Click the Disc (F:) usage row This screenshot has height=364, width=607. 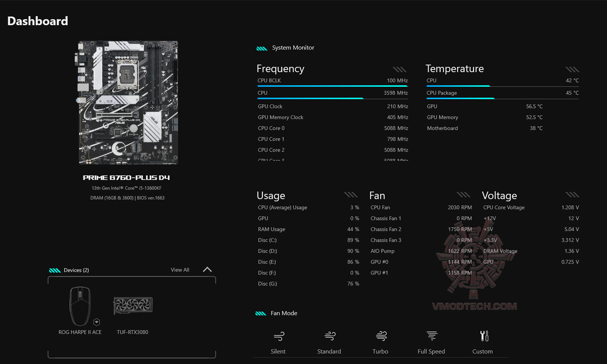point(308,273)
